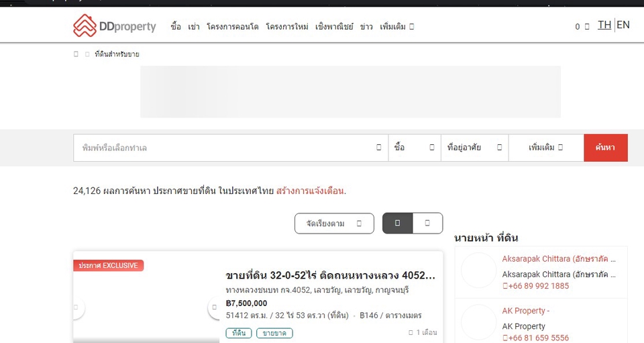Click the ที่ดินสำหรับขาย breadcrumb
This screenshot has height=343, width=644.
pos(117,54)
